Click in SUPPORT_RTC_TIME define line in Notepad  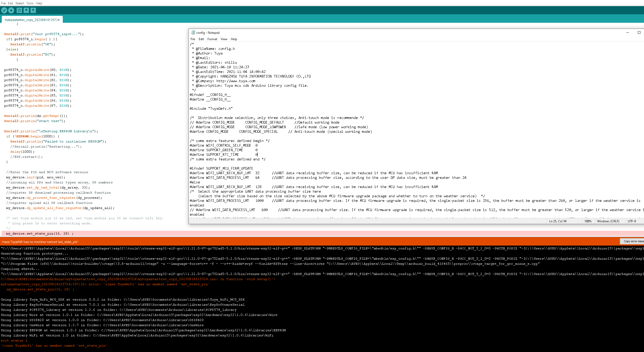click(222, 155)
